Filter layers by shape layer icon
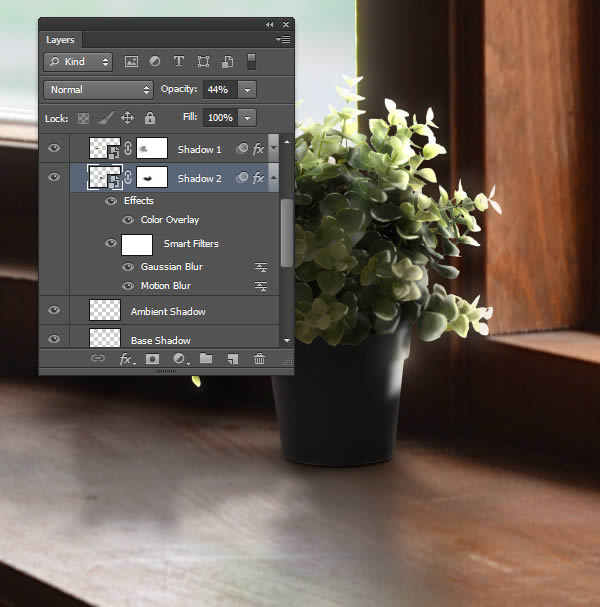This screenshot has width=600, height=607. [203, 62]
